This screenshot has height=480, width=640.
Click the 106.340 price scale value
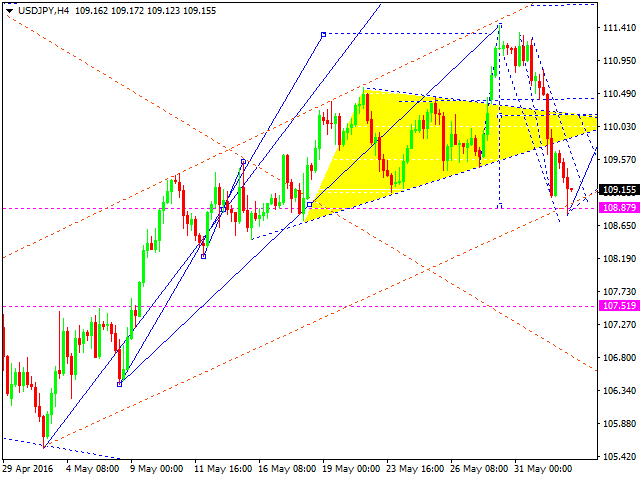[x=619, y=391]
